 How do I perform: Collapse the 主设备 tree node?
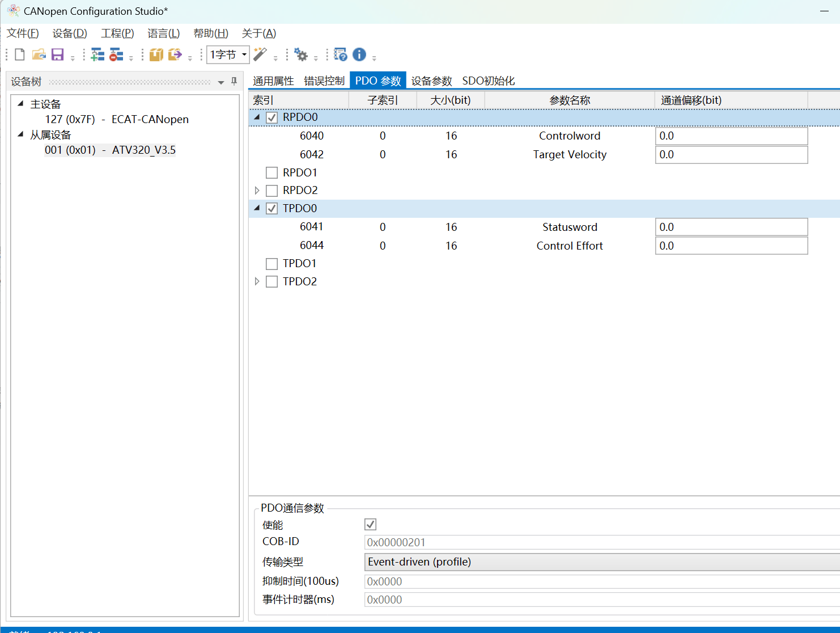tap(20, 104)
